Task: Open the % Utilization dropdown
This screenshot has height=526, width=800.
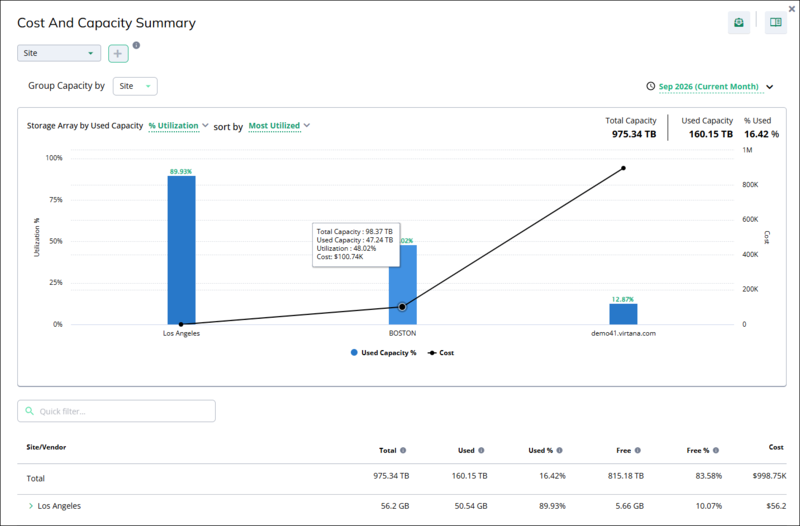Action: [178, 126]
